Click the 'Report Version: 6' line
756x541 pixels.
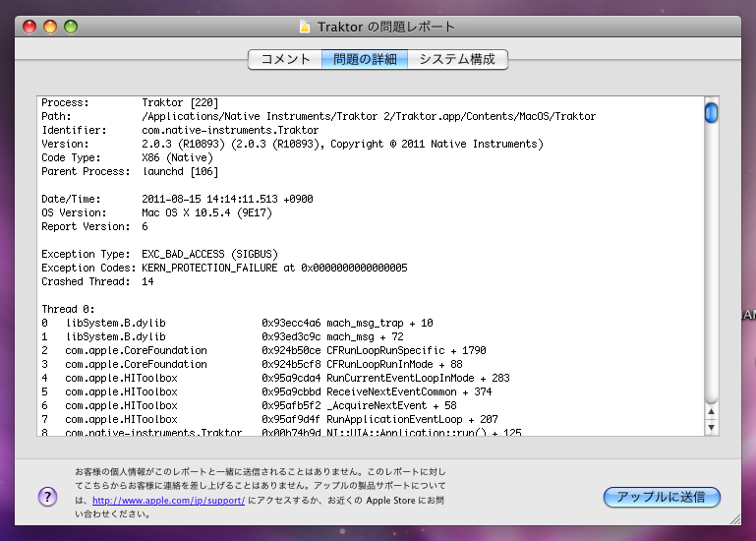pyautogui.click(x=94, y=226)
